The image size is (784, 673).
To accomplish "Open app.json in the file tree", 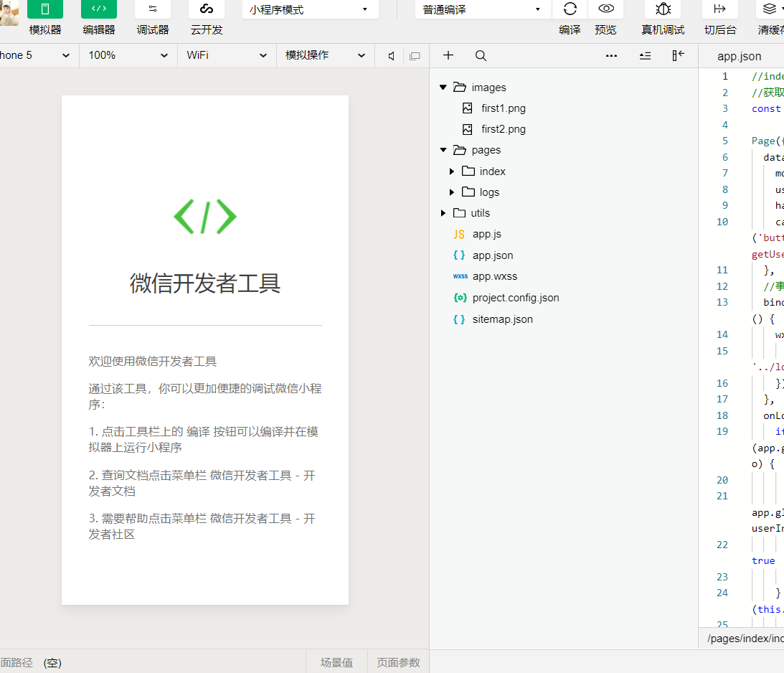I will [493, 255].
